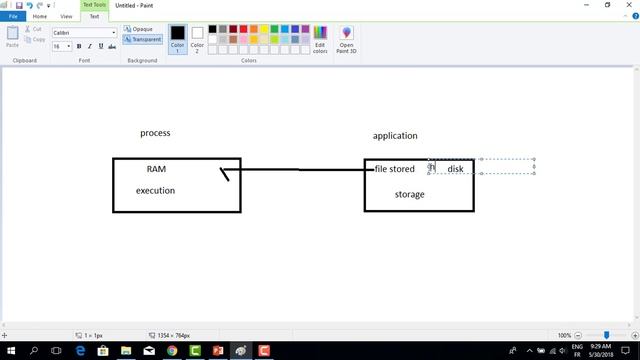Click the zoom out minus button
The width and height of the screenshot is (640, 360).
pyautogui.click(x=578, y=336)
